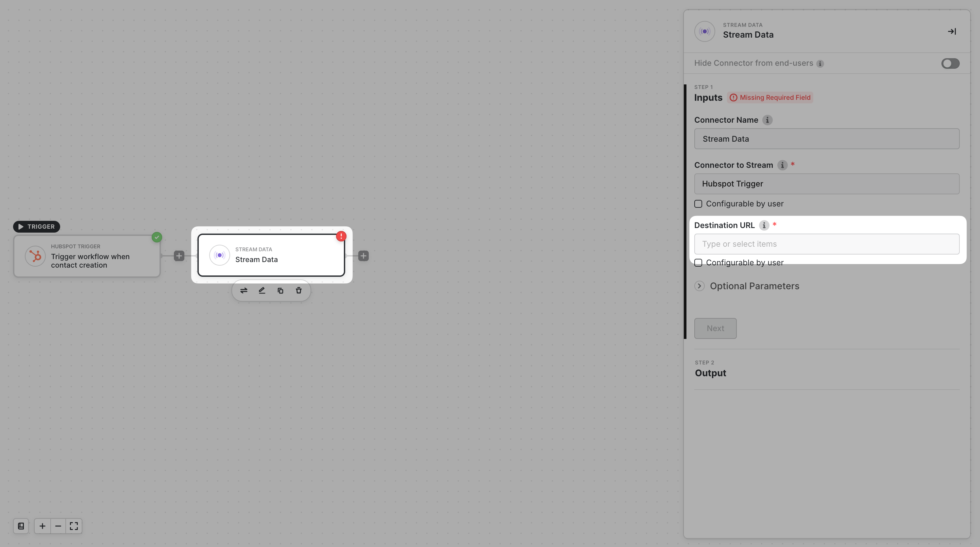This screenshot has height=547, width=980.
Task: Check Configurable by user under Destination URL
Action: (x=698, y=263)
